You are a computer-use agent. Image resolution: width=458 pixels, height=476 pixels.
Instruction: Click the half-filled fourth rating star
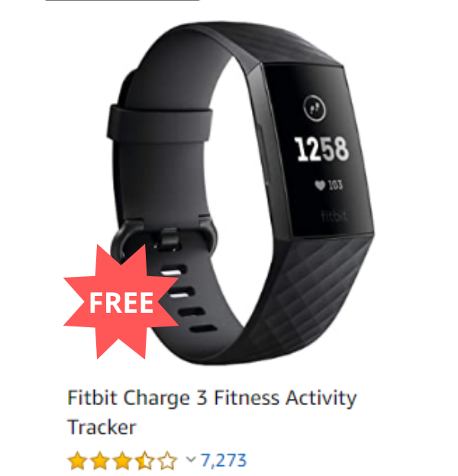tap(144, 461)
